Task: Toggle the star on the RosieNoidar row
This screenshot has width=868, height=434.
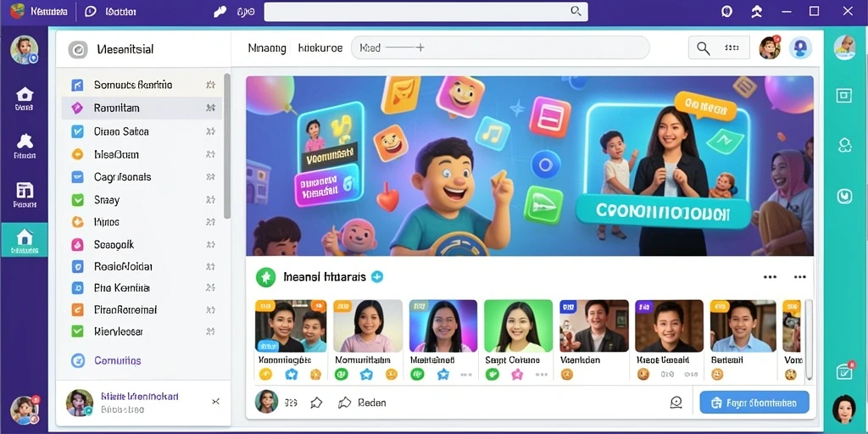Action: point(210,266)
